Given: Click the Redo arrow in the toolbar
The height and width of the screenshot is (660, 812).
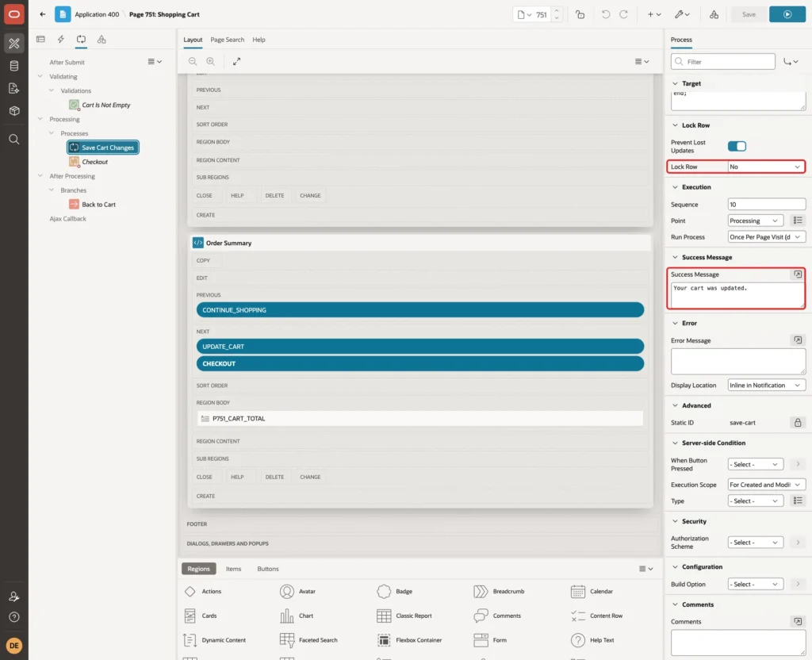Looking at the screenshot, I should point(623,14).
